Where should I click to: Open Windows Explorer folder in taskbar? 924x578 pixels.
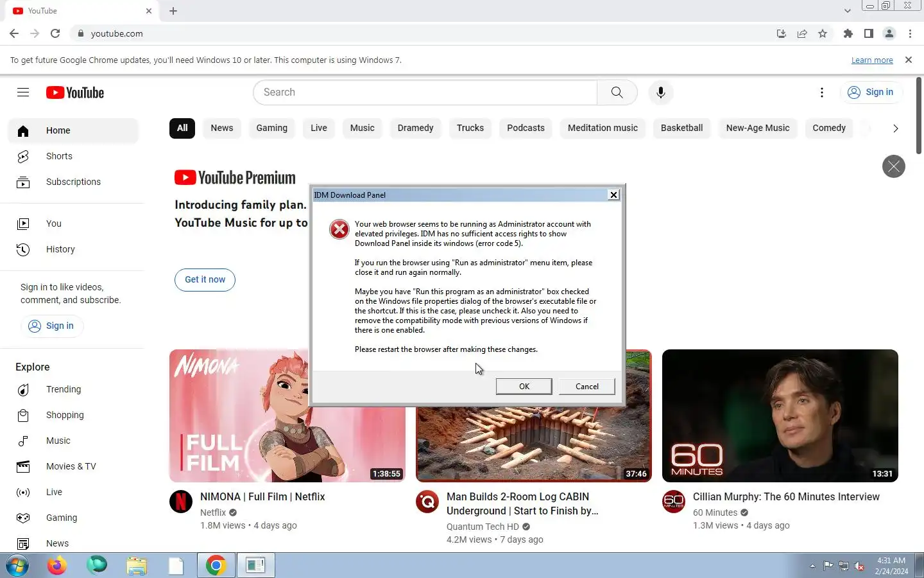tap(136, 566)
